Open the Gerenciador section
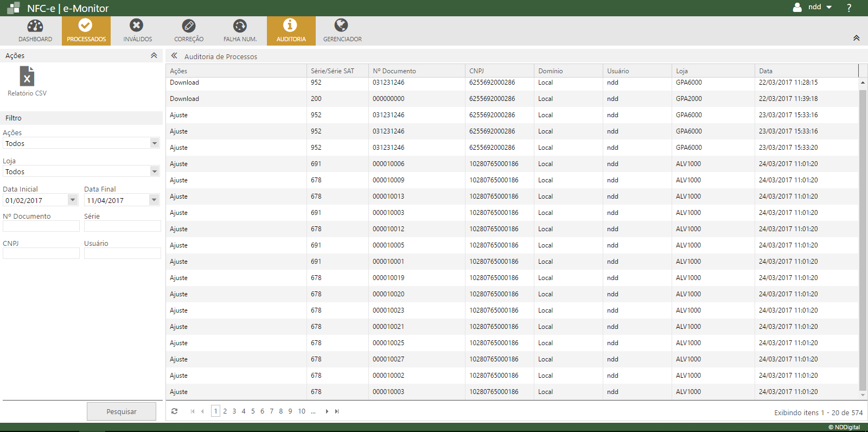868x432 pixels. tap(342, 31)
